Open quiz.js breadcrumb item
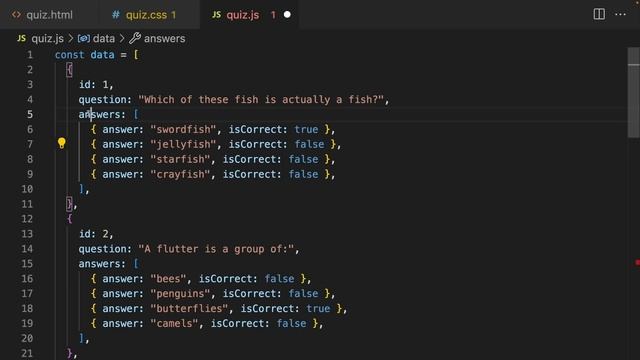This screenshot has height=360, width=640. point(47,38)
